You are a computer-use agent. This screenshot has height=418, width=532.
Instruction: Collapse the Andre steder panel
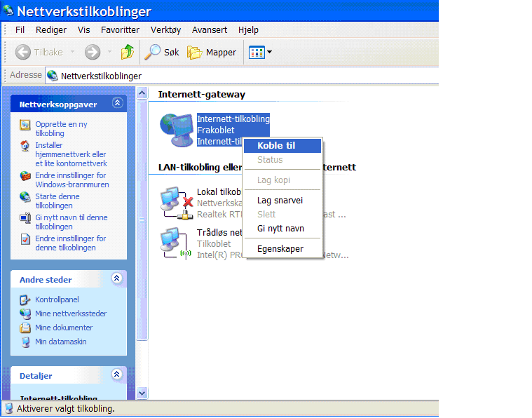coord(117,278)
